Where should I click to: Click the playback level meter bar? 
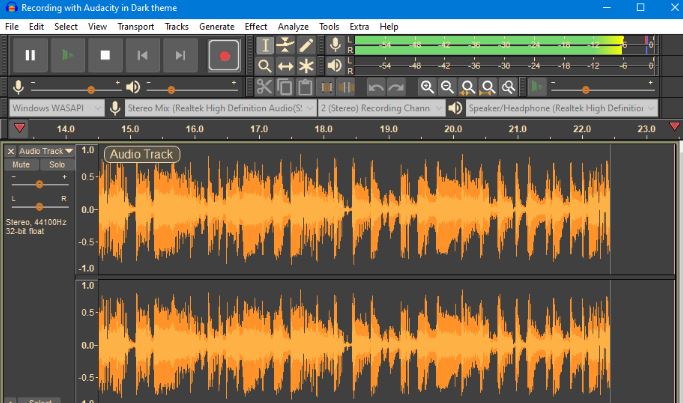[504, 66]
